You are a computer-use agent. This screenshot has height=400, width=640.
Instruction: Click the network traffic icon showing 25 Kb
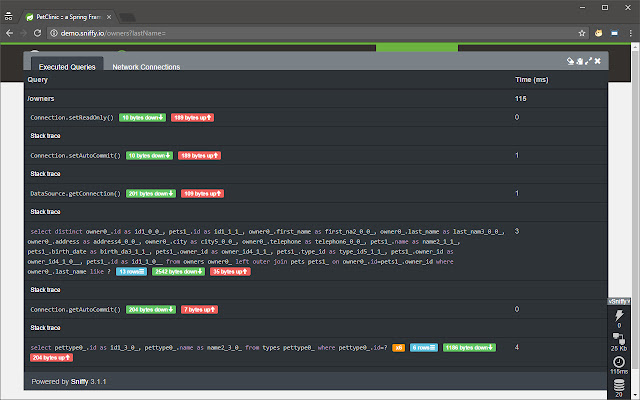click(620, 337)
